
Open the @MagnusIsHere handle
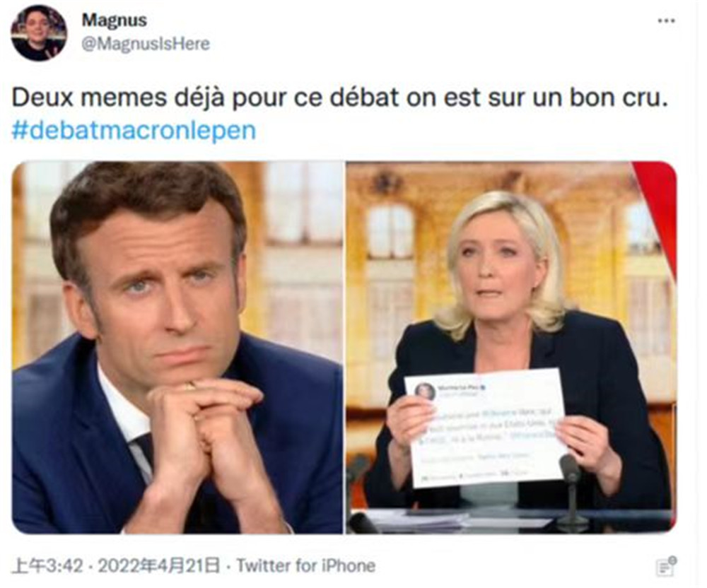click(146, 44)
